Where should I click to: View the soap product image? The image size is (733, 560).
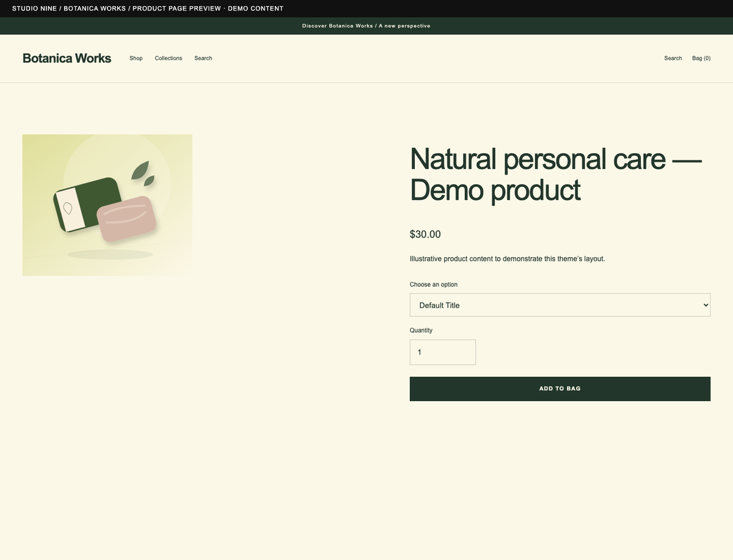[108, 205]
